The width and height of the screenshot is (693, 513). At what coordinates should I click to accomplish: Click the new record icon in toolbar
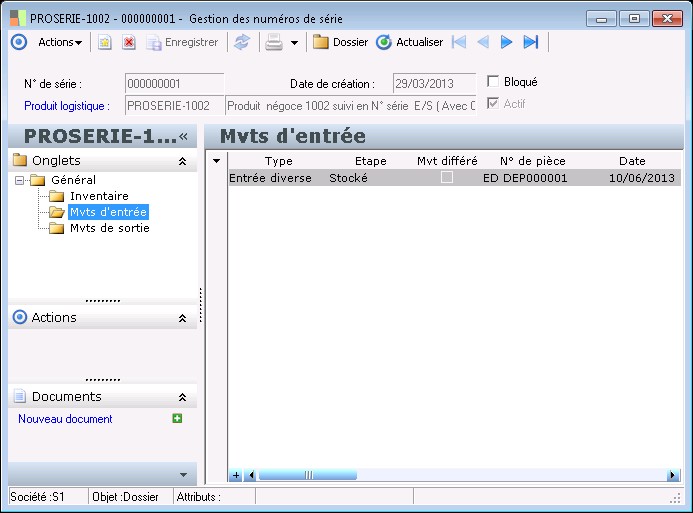[x=104, y=42]
